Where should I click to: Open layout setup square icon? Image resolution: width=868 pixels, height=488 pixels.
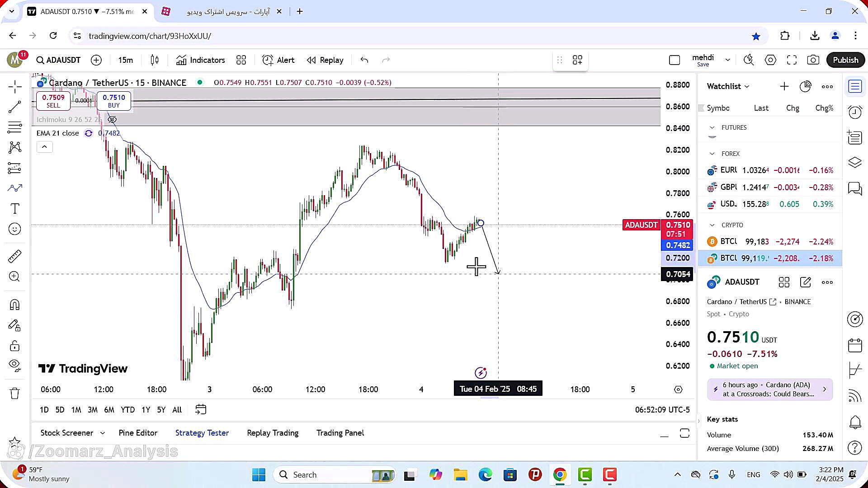coord(675,60)
